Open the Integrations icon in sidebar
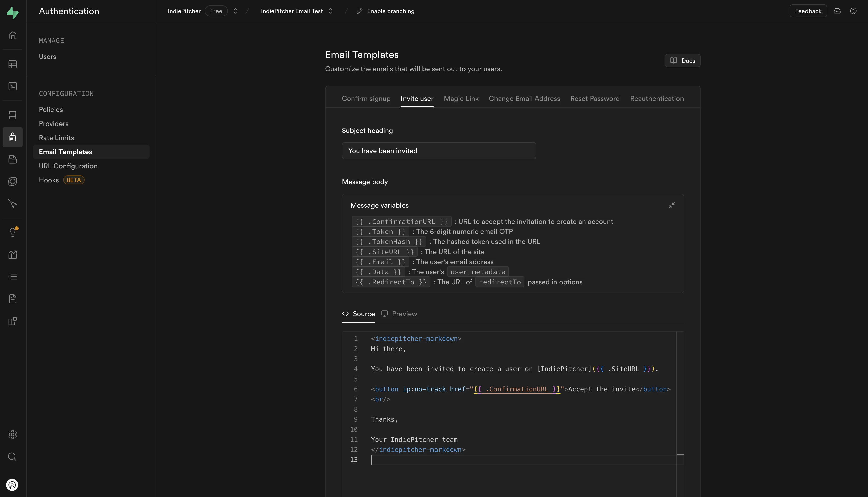 [x=13, y=321]
